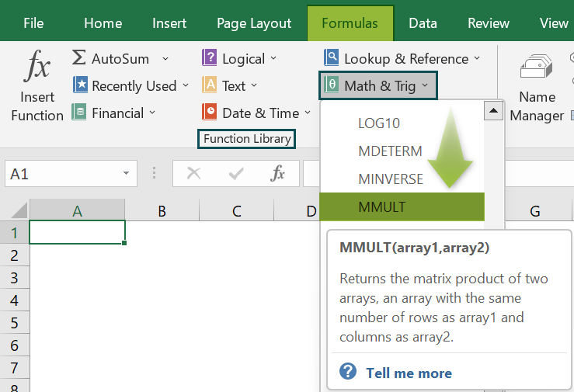
Task: Switch to the Page Layout tab
Action: tap(254, 23)
